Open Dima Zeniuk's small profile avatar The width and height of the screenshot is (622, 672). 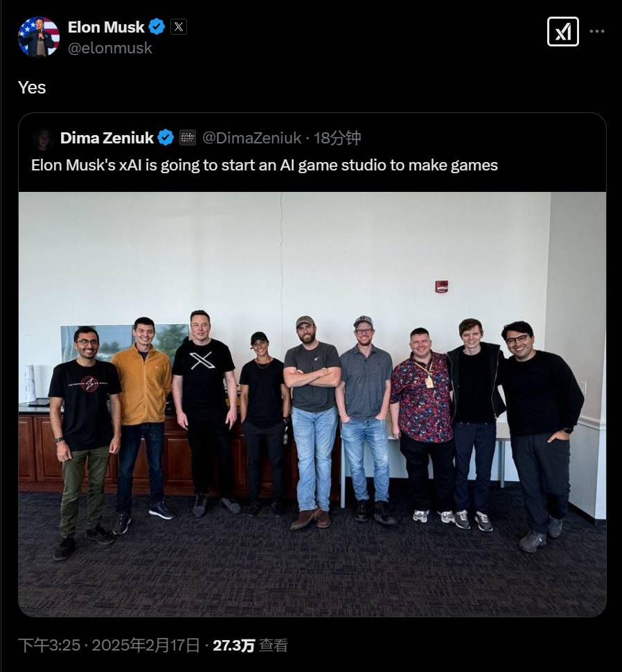pos(43,139)
